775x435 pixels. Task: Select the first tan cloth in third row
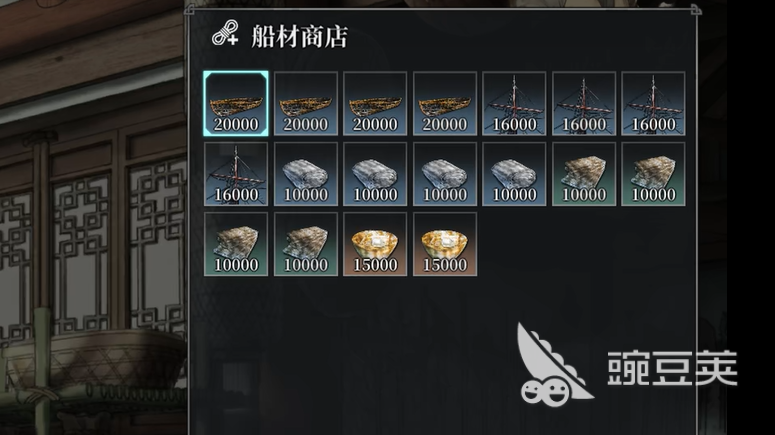point(236,244)
